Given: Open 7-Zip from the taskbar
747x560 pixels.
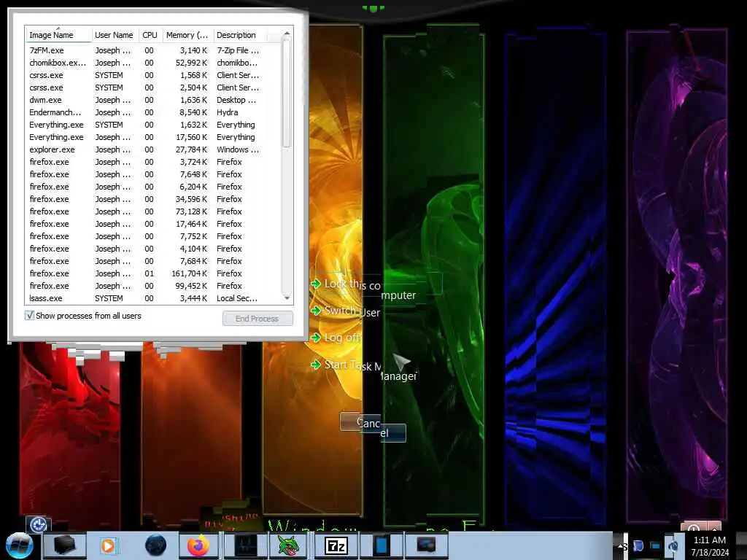Looking at the screenshot, I should 336,545.
